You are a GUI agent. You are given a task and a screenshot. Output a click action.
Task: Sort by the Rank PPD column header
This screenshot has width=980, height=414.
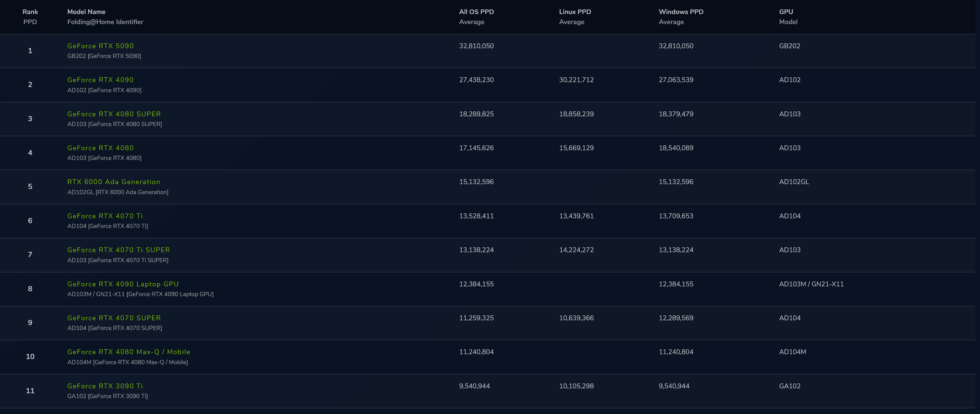coord(30,17)
